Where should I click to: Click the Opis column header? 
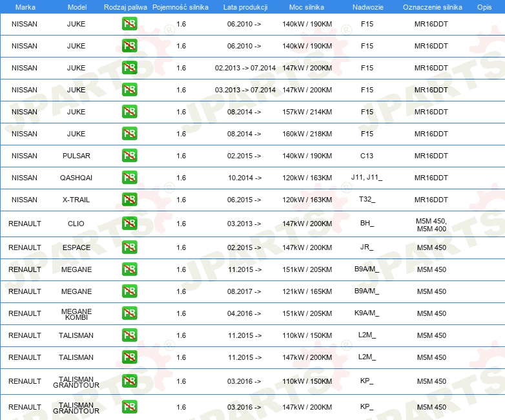click(x=484, y=7)
